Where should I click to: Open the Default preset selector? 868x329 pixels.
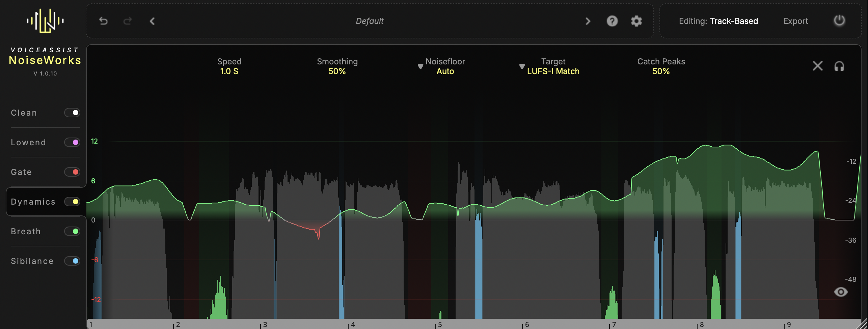pyautogui.click(x=370, y=21)
